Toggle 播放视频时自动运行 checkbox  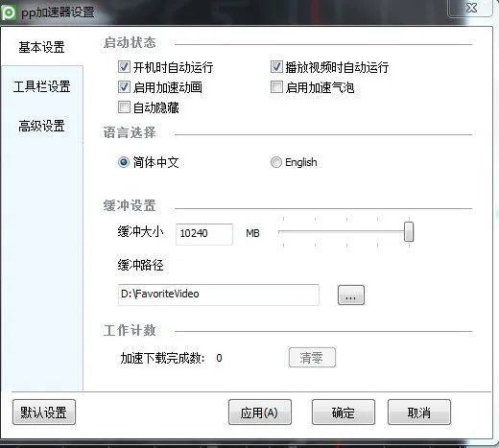tap(276, 67)
